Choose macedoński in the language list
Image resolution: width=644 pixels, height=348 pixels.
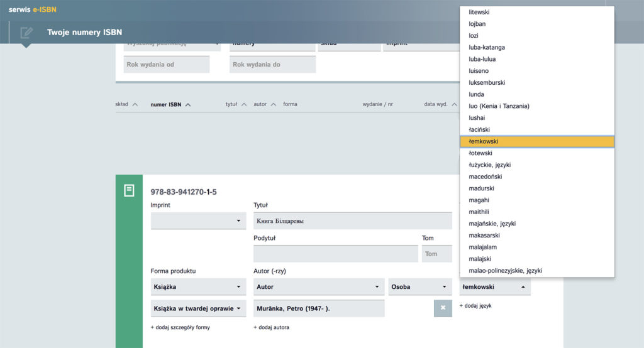485,177
